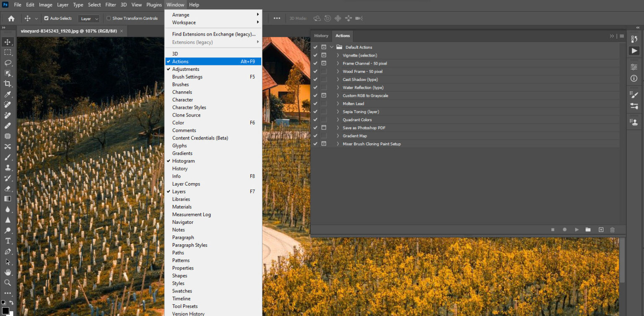Open the Layer dropdown in options bar
The height and width of the screenshot is (316, 644).
(x=89, y=18)
